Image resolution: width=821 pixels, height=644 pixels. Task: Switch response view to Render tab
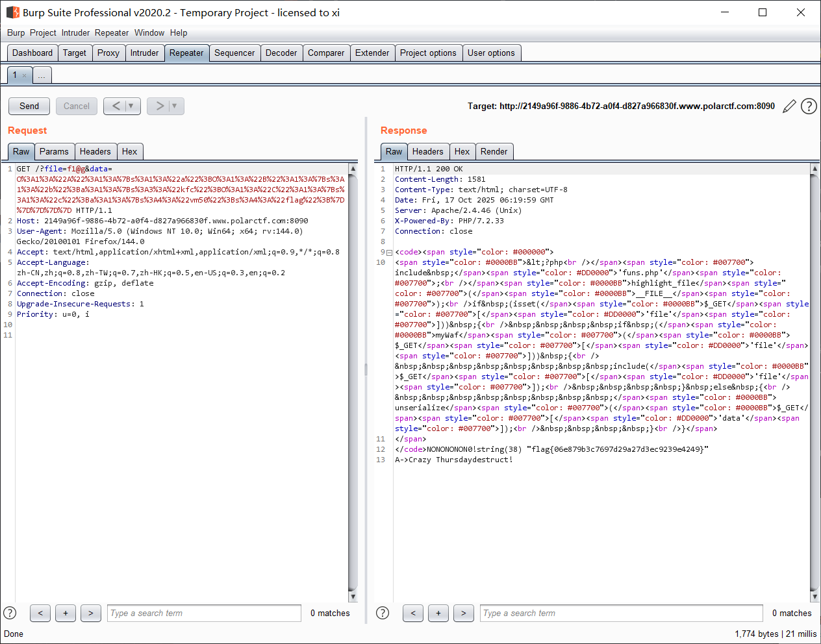(x=494, y=152)
